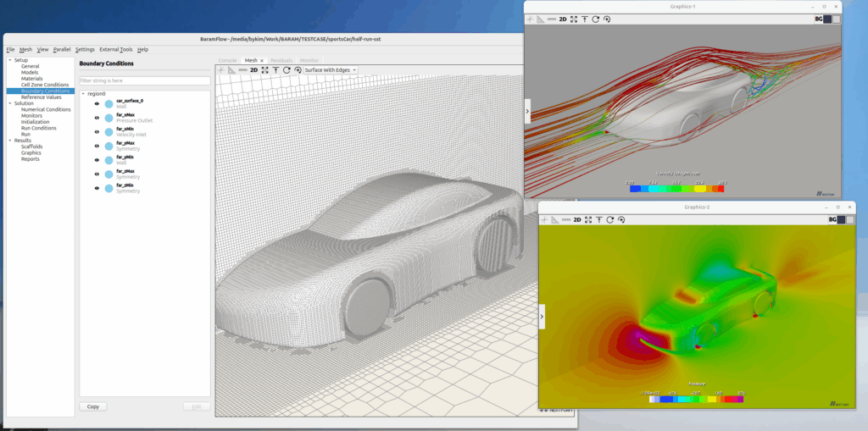Image resolution: width=868 pixels, height=431 pixels.
Task: Select Run Conditions in tree
Action: click(39, 128)
